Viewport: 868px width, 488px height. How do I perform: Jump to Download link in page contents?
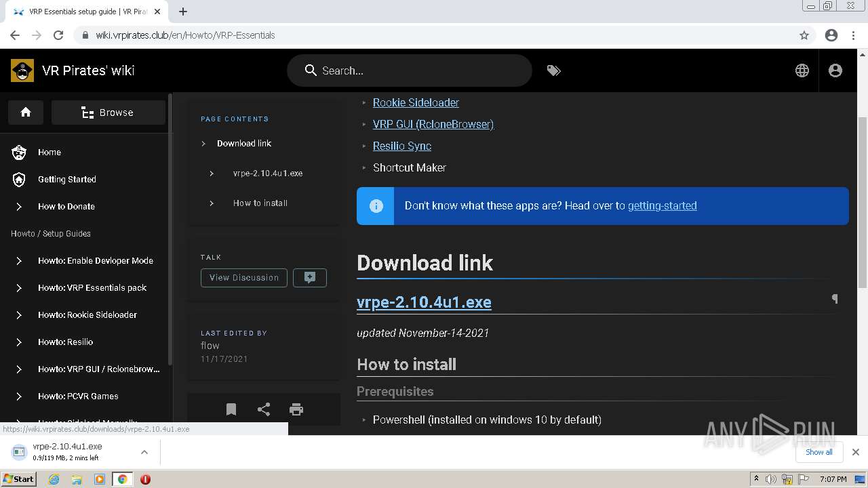[x=244, y=144]
